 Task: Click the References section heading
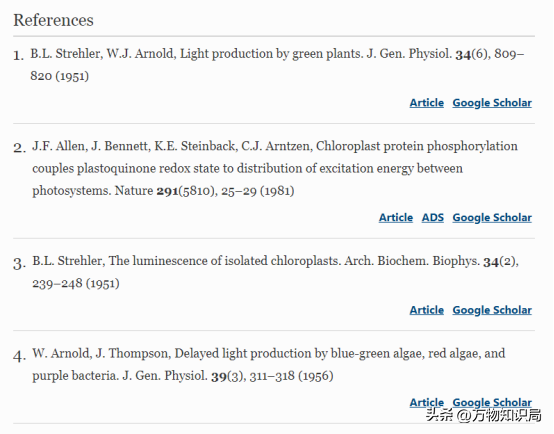point(53,20)
